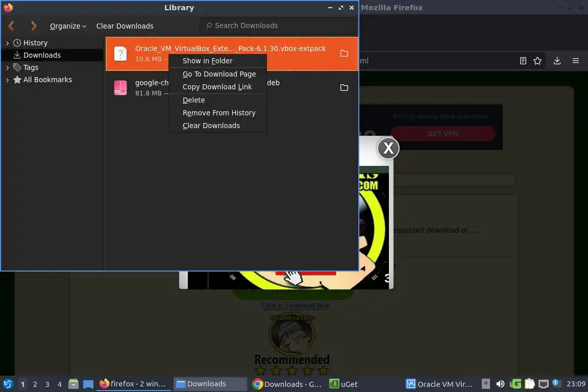Expand the History tree node
The height and width of the screenshot is (392, 588).
(7, 43)
